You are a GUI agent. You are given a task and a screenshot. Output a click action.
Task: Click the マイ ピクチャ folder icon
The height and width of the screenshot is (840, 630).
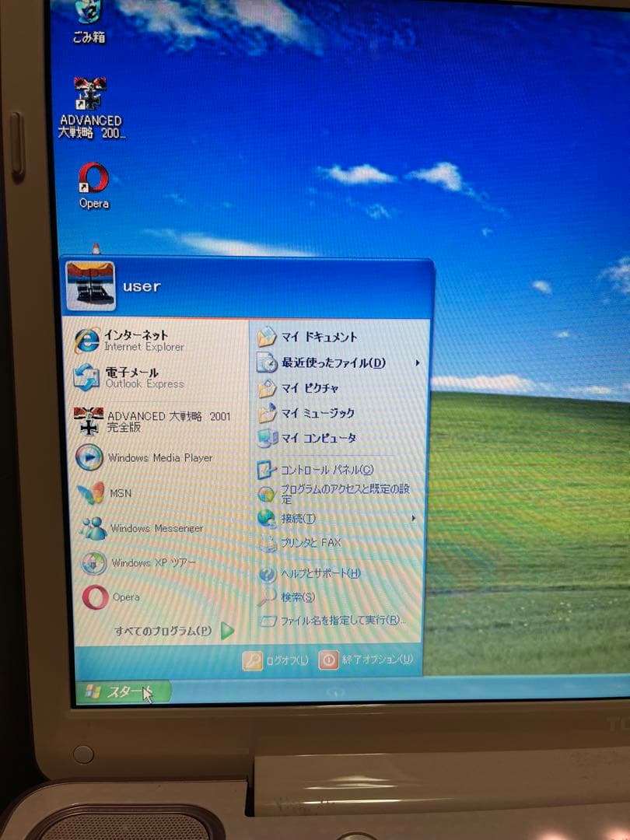pyautogui.click(x=267, y=388)
